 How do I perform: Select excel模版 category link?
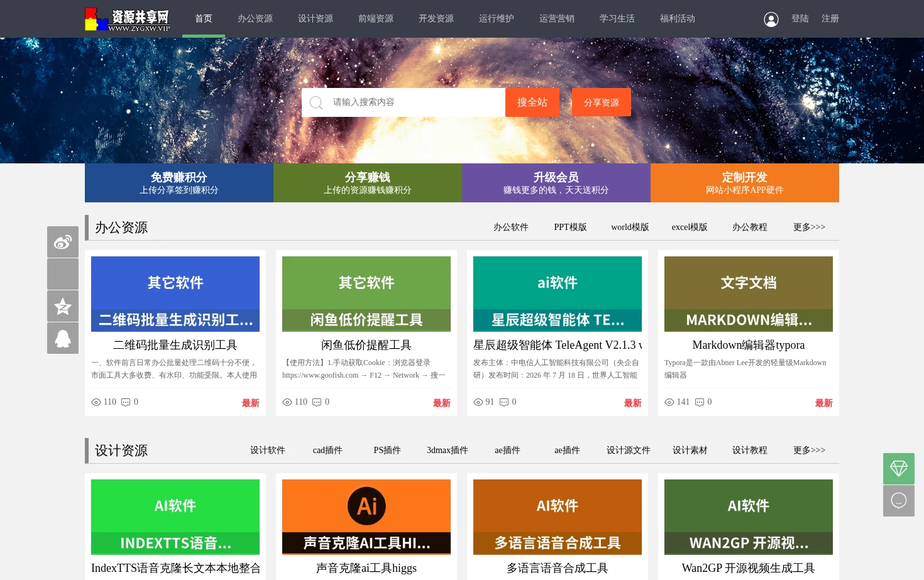690,227
